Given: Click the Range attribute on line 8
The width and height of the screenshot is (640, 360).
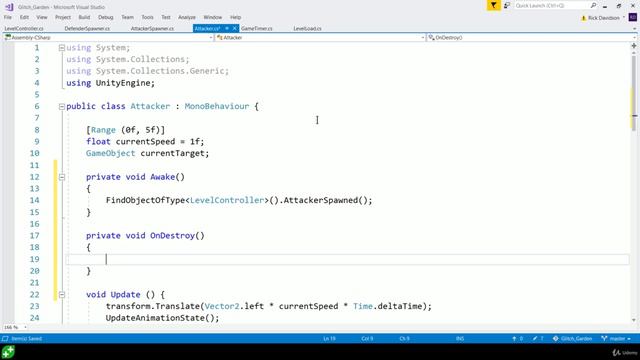Looking at the screenshot, I should click(x=103, y=130).
